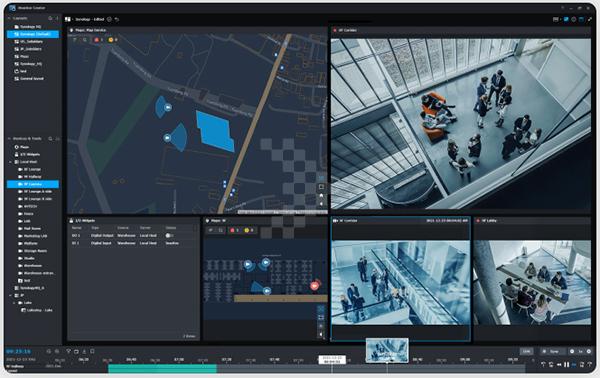Collapse the Layouts section
This screenshot has height=378, width=600.
pos(9,18)
